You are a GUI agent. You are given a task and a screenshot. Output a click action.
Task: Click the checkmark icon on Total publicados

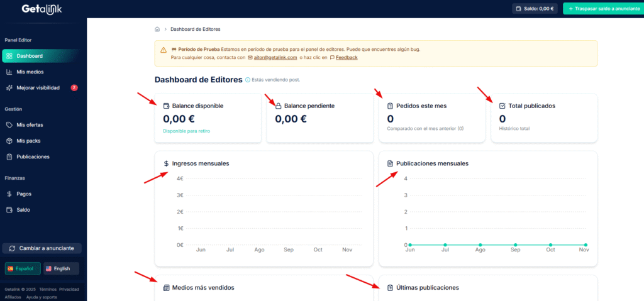pos(502,106)
